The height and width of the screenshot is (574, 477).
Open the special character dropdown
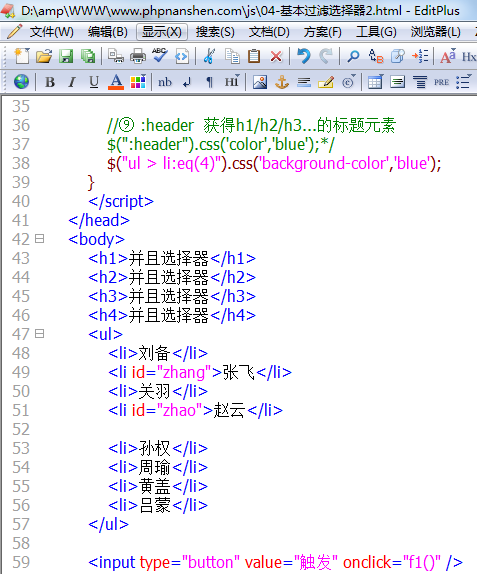(x=349, y=82)
